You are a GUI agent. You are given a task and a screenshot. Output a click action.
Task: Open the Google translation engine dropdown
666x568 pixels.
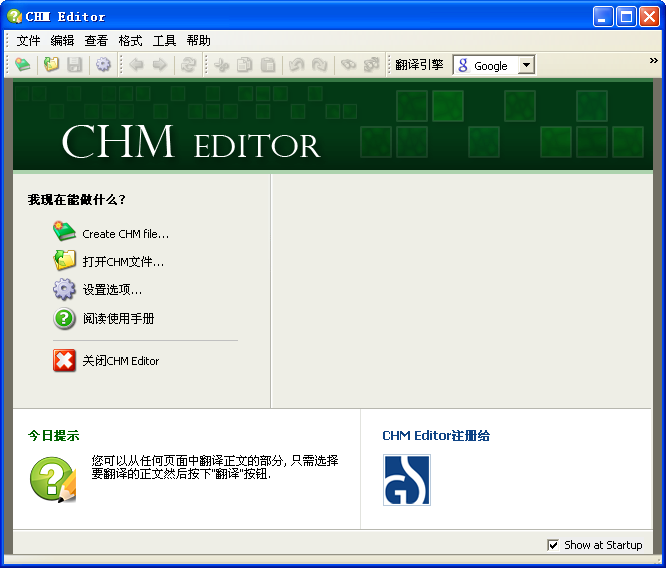pos(526,65)
